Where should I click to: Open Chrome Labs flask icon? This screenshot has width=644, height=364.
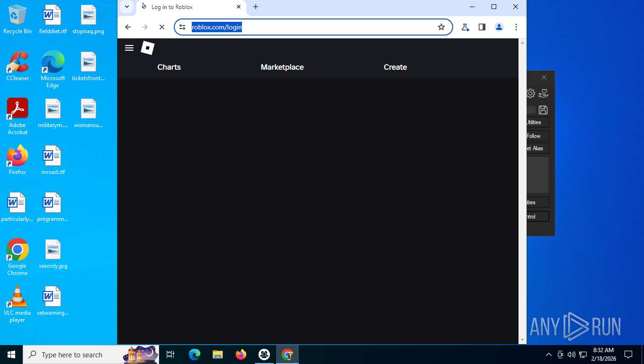465,27
